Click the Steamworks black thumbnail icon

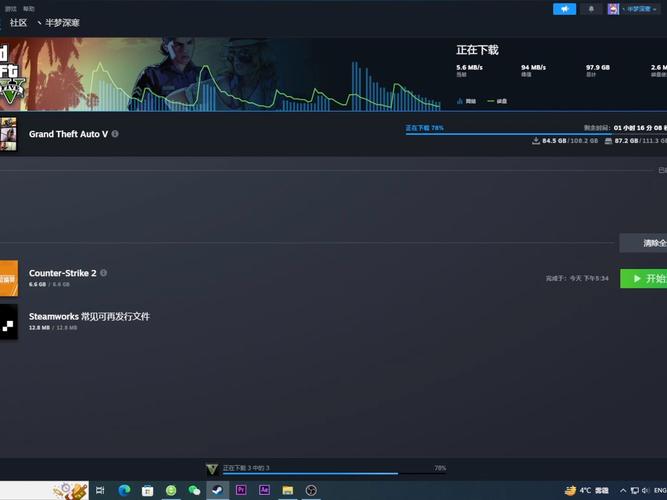click(x=9, y=322)
